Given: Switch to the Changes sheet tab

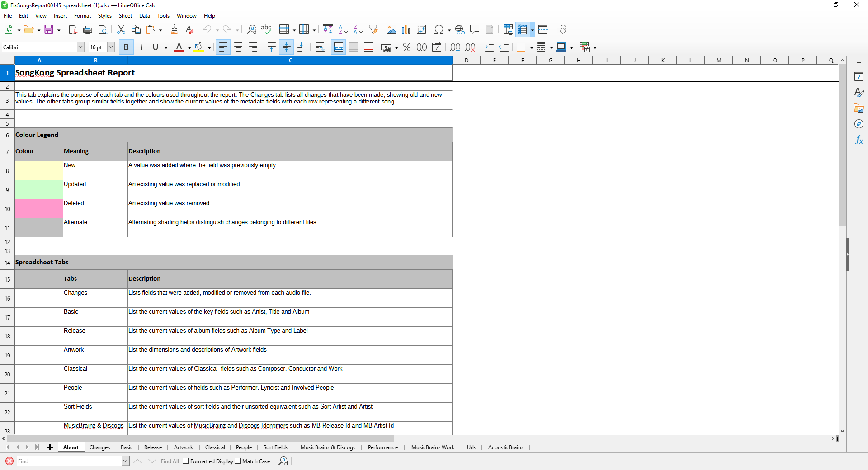Looking at the screenshot, I should click(x=99, y=447).
